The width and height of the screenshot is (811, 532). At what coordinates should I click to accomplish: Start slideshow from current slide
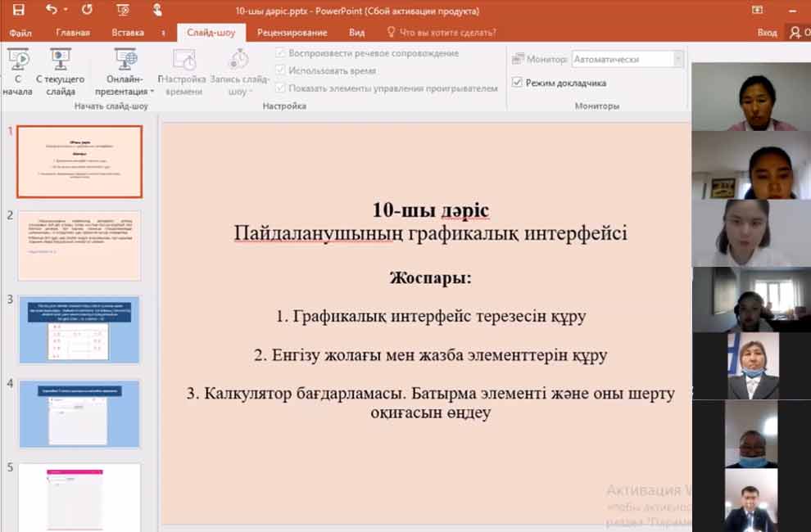pyautogui.click(x=60, y=70)
